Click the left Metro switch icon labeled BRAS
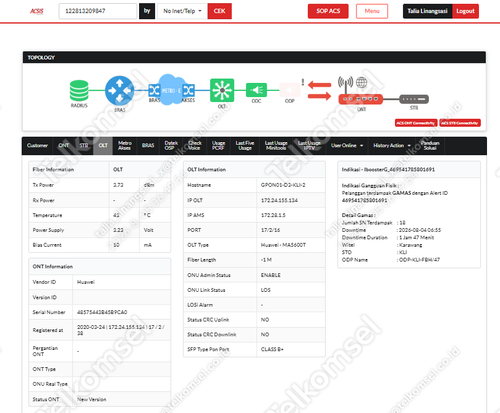This screenshot has width=500, height=413. tap(154, 90)
